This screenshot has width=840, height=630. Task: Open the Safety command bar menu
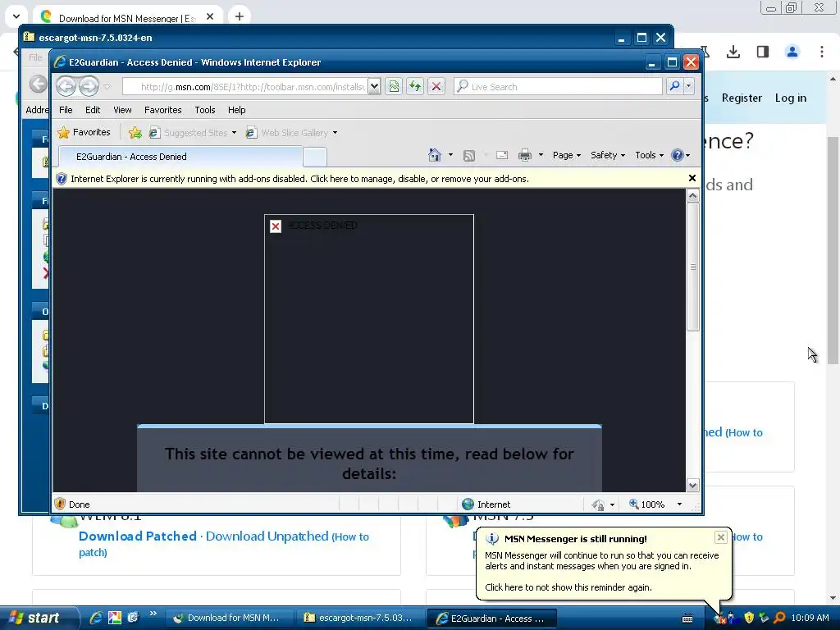point(608,155)
